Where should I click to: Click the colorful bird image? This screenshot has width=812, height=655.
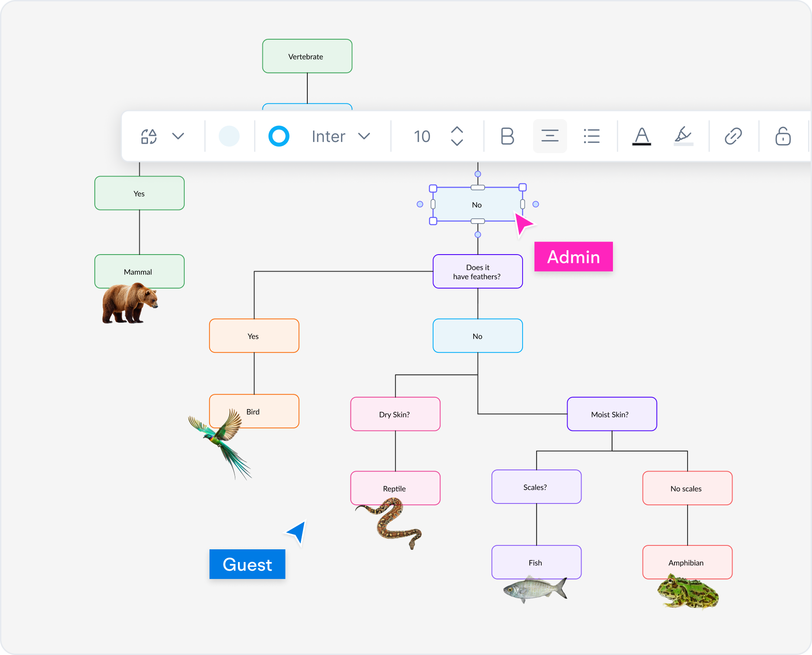tap(220, 443)
